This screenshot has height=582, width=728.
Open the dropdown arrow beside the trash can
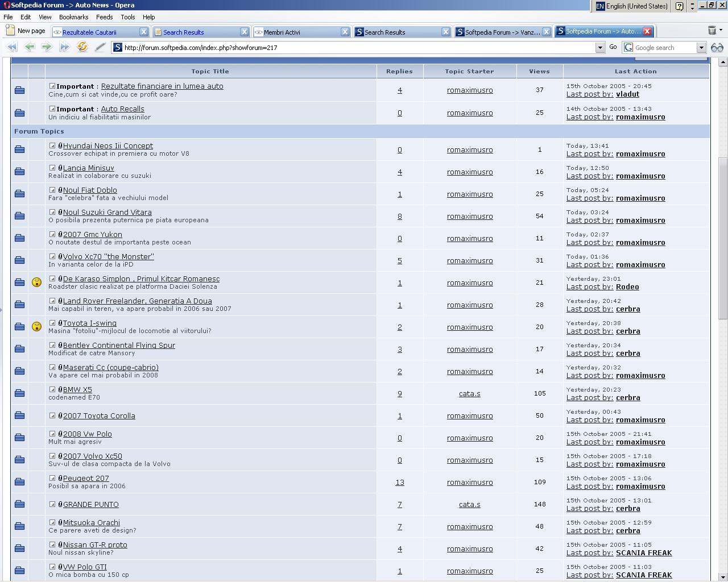[x=721, y=31]
